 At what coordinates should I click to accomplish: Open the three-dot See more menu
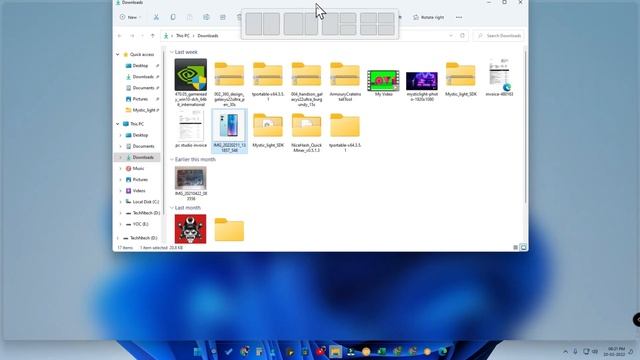point(459,17)
